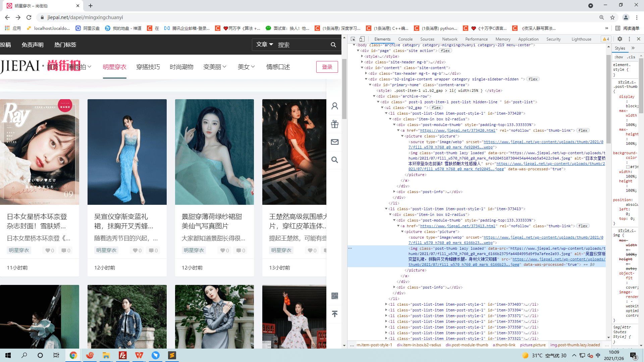Click the 明星穿衣 tag under 景甜 post
Image resolution: width=644 pixels, height=362 pixels.
[x=194, y=250]
